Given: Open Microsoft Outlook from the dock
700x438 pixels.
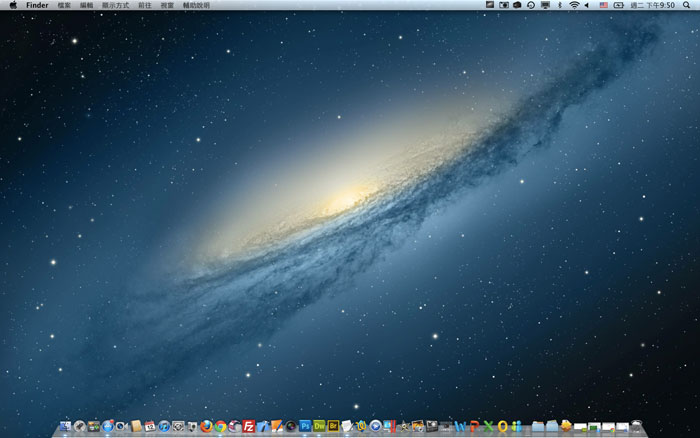Looking at the screenshot, I should point(503,426).
